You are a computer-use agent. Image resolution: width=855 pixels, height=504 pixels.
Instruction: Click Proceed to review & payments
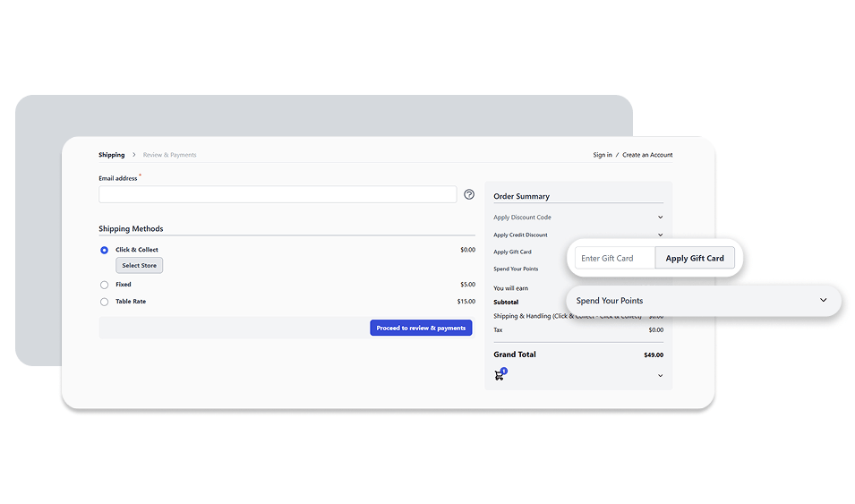pyautogui.click(x=421, y=328)
